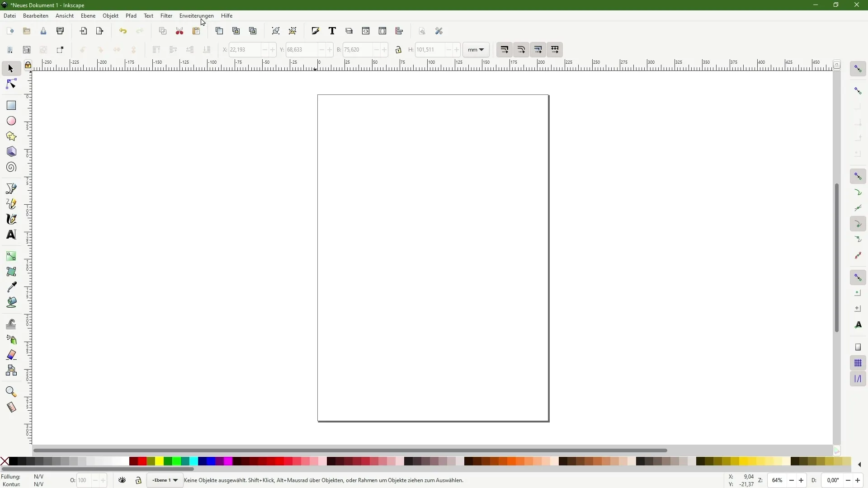868x488 pixels.
Task: Select the spray tool
Action: click(x=11, y=339)
